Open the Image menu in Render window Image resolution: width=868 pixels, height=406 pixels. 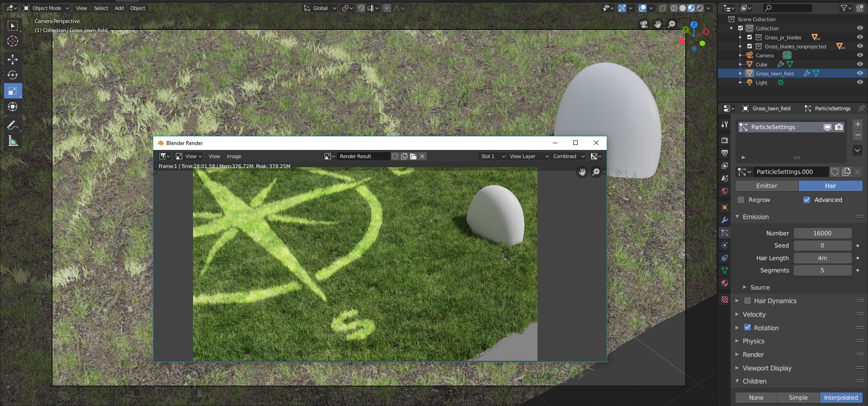pyautogui.click(x=234, y=156)
